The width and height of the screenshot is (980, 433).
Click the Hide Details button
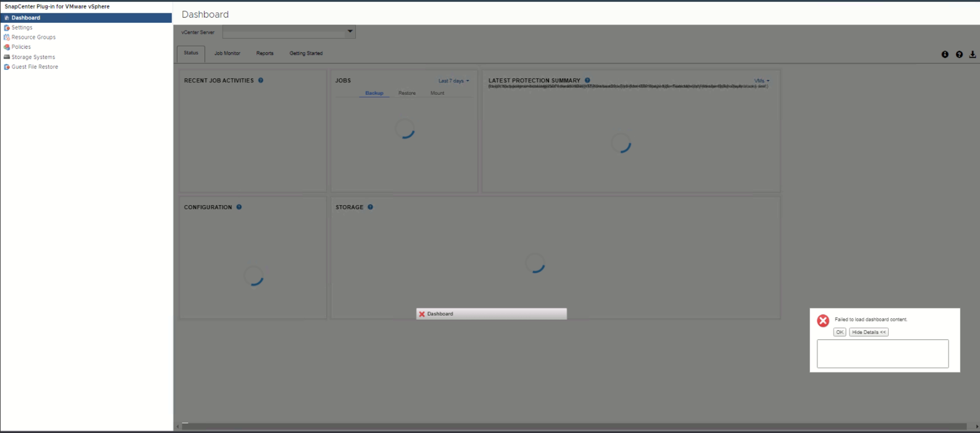868,332
